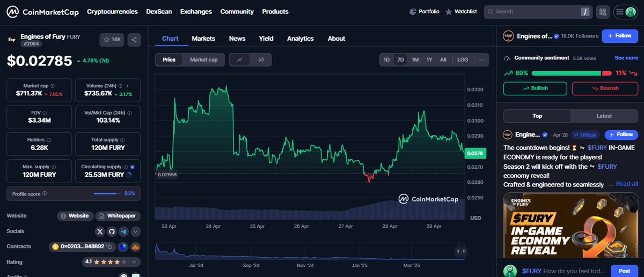Open the Watchlist star link
The width and height of the screenshot is (644, 277).
[460, 11]
